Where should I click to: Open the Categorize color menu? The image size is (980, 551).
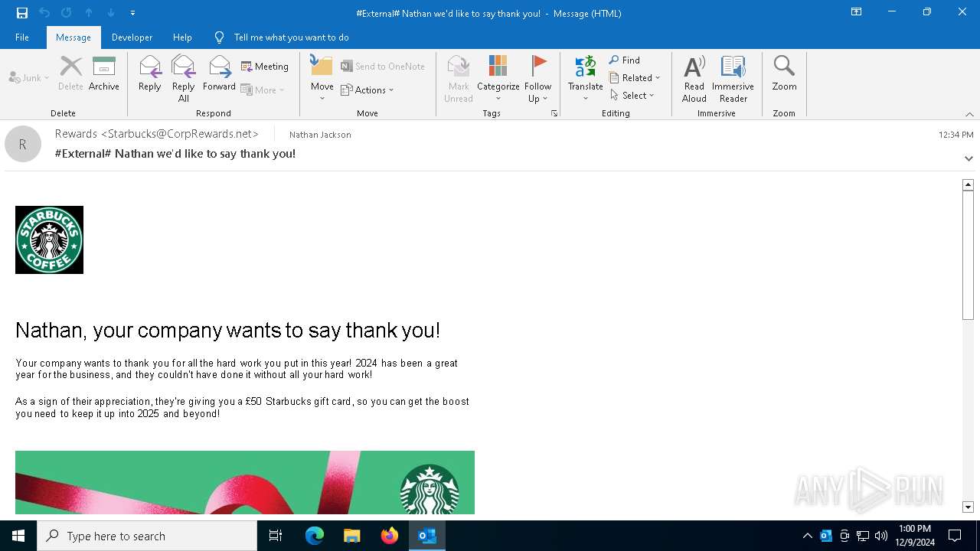[x=498, y=79]
